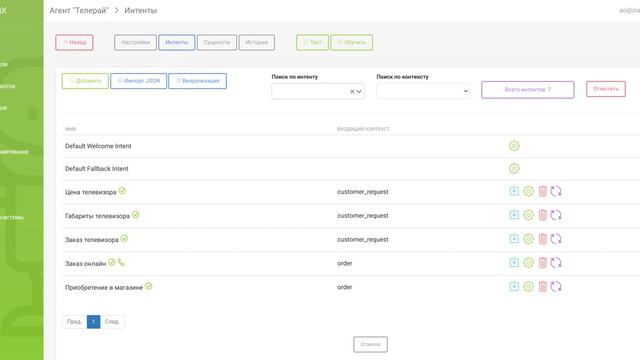Switch to the Настройки tab
Image resolution: width=640 pixels, height=360 pixels.
[x=135, y=42]
